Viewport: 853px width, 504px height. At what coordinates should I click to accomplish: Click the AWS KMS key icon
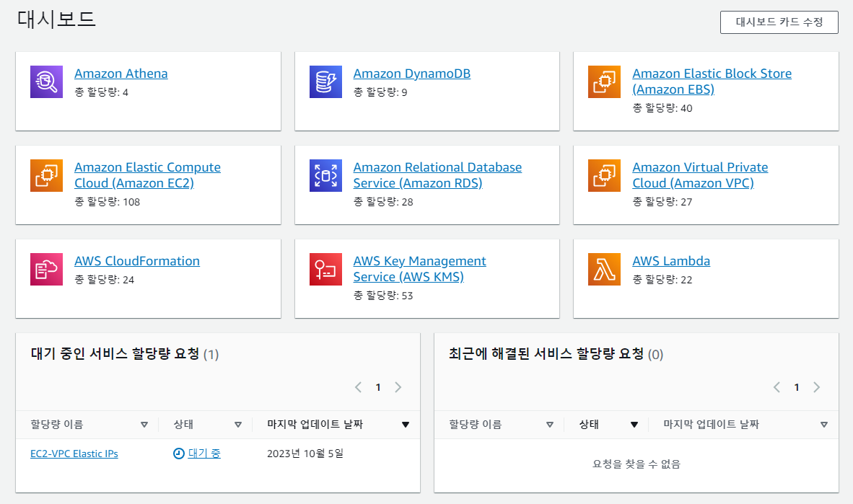coord(325,269)
